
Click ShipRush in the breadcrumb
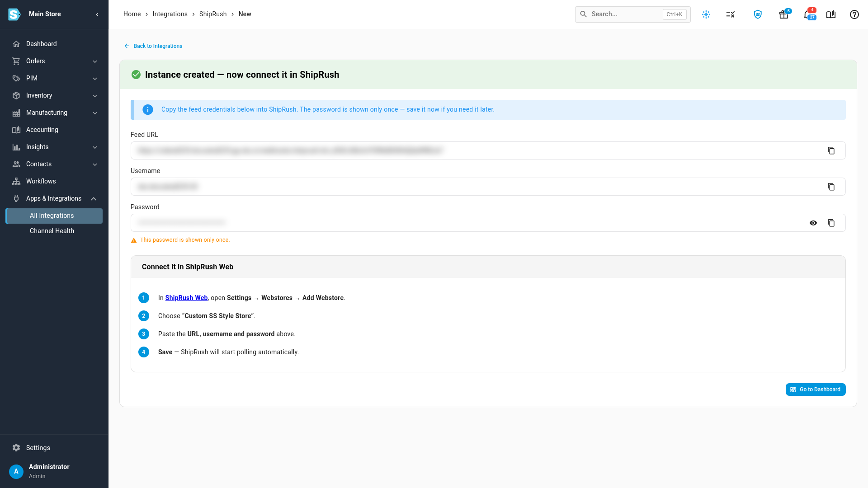click(x=213, y=14)
